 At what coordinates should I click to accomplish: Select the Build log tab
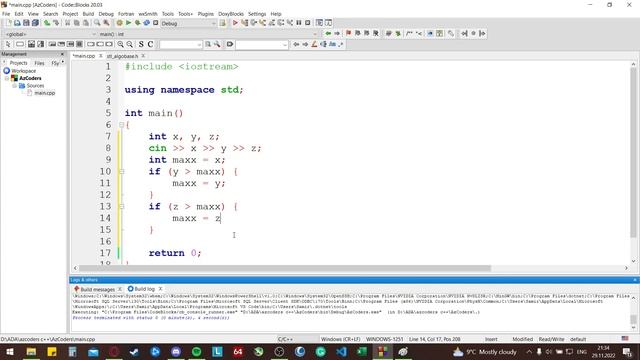point(144,289)
